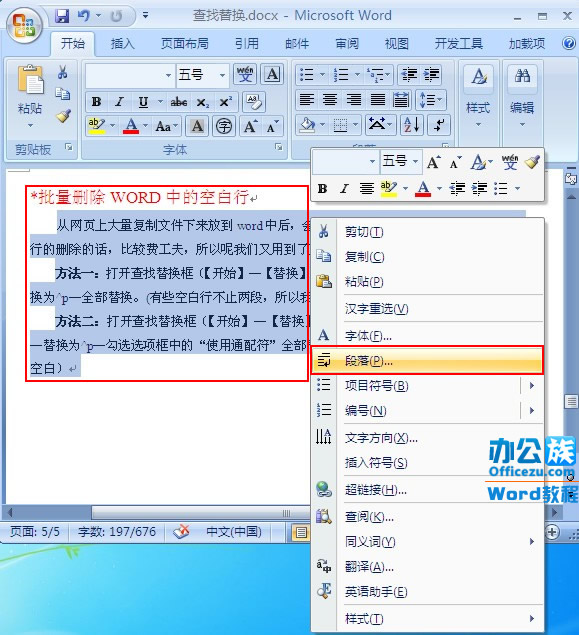
Task: Open the 剪贴板 group dialog launcher
Action: coord(69,147)
